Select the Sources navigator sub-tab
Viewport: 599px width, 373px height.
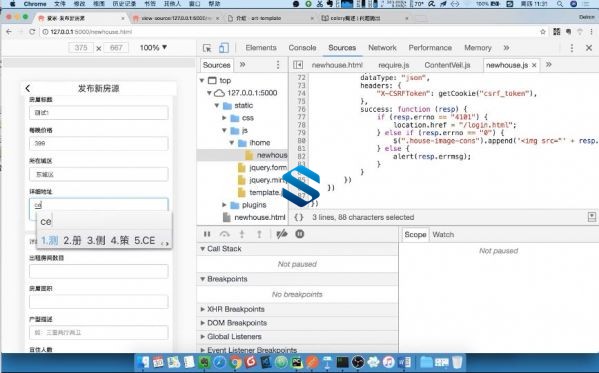tap(216, 65)
